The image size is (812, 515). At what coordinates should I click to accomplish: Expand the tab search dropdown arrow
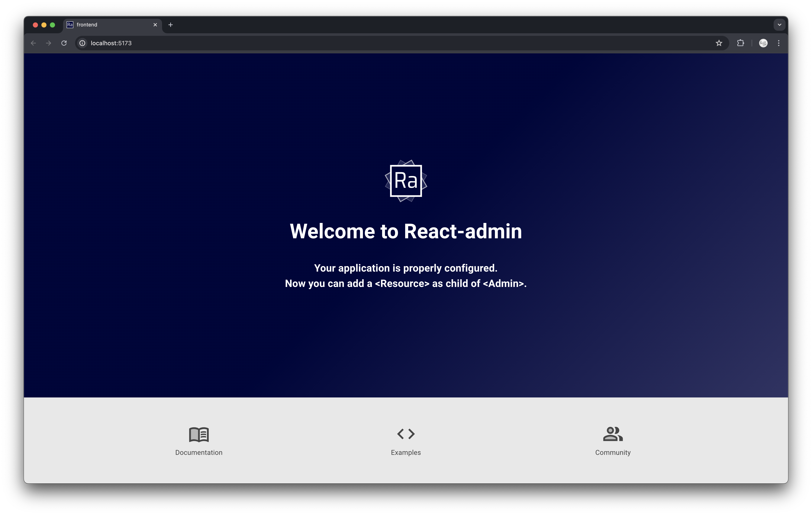(779, 25)
